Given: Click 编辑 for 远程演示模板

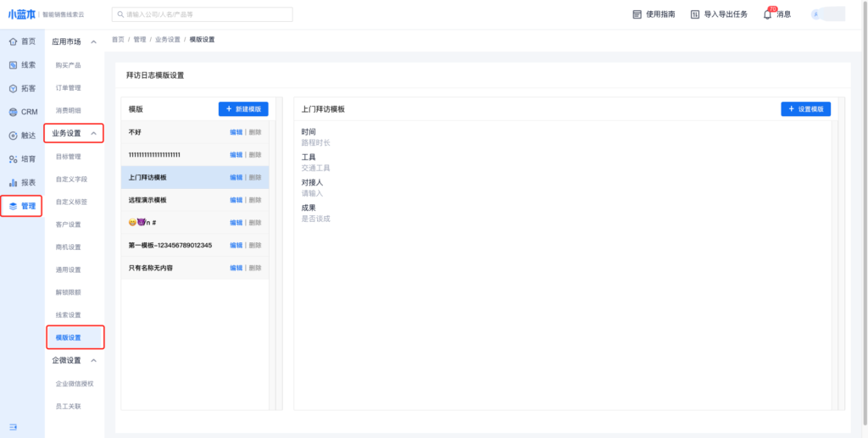Looking at the screenshot, I should click(x=236, y=200).
